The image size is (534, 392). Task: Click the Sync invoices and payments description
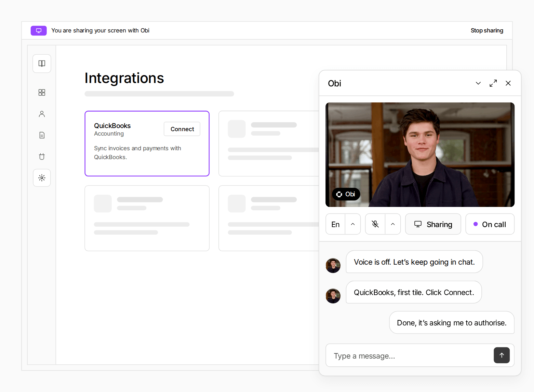(138, 153)
